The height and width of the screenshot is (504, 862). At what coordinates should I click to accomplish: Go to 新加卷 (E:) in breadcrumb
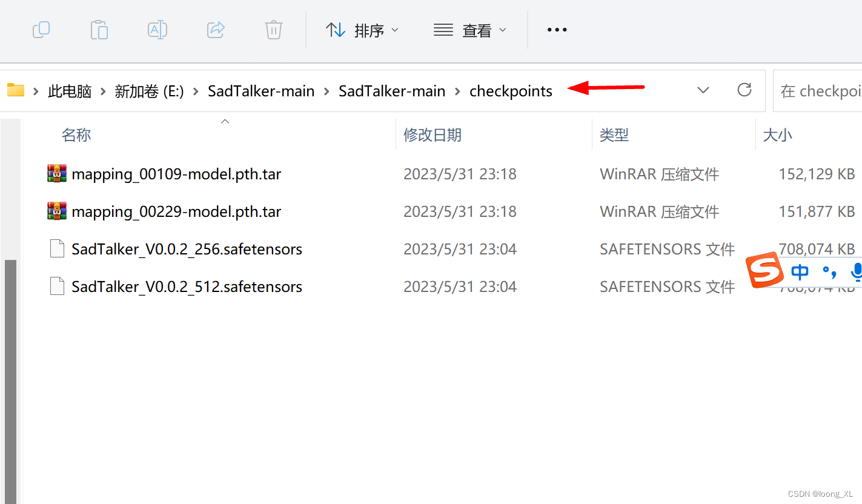149,91
